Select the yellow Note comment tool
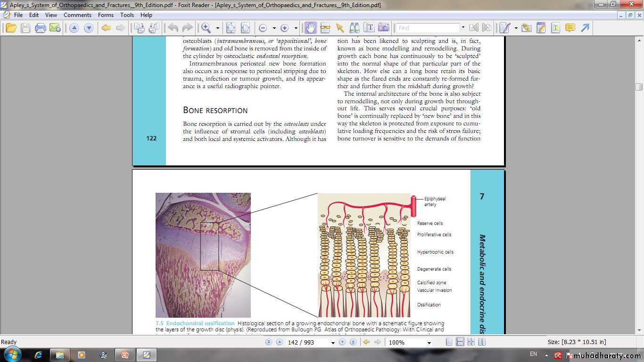Viewport: 644px width, 362px height. (x=570, y=28)
